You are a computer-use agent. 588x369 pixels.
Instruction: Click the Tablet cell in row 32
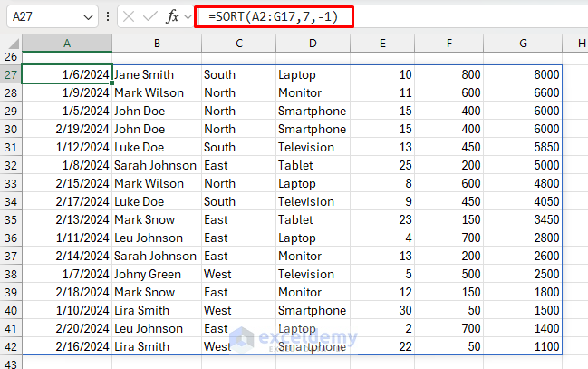click(296, 165)
